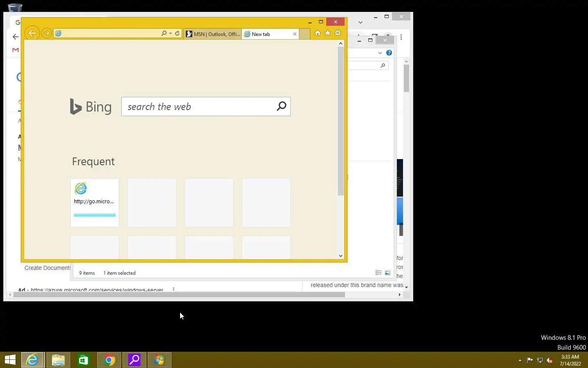Expand the address bar autocomplete dropdown

pyautogui.click(x=170, y=34)
